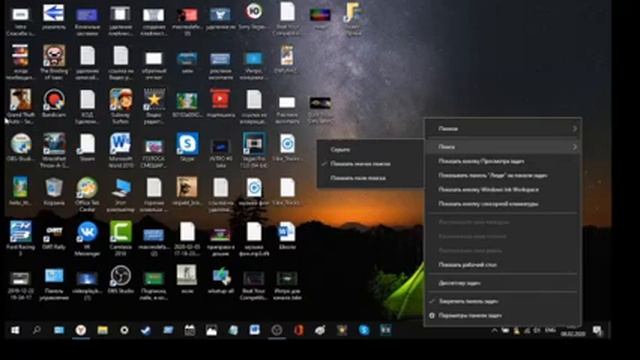Image resolution: width=640 pixels, height=360 pixels.
Task: Select the Bandicam desktop icon
Action: (54, 105)
